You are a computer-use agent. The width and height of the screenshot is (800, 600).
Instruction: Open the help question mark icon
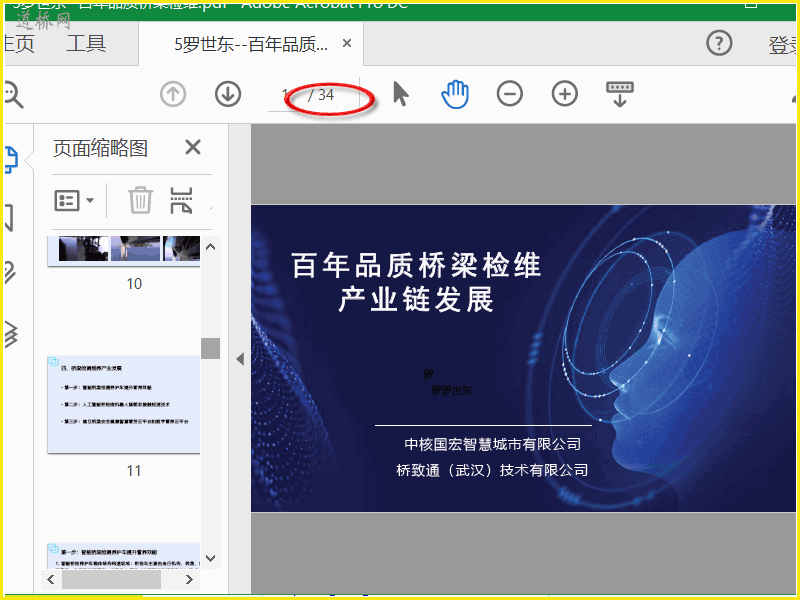719,43
